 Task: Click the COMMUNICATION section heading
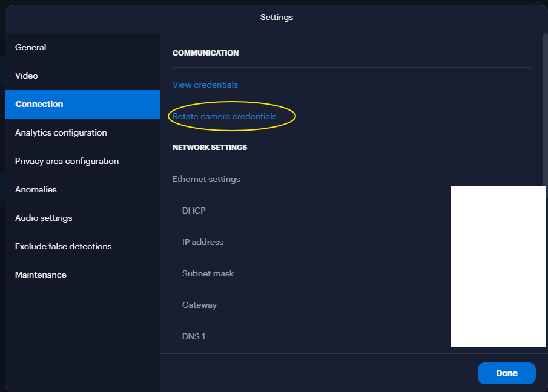point(205,53)
